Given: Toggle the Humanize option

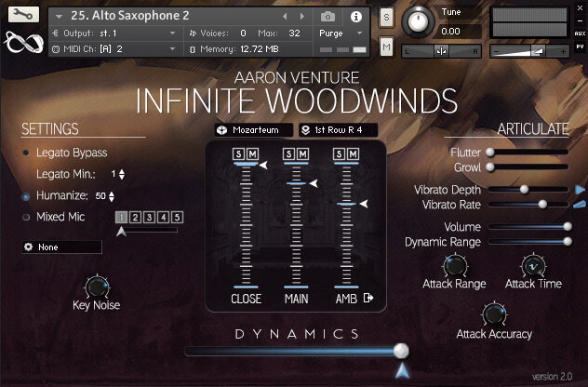Looking at the screenshot, I should 26,196.
